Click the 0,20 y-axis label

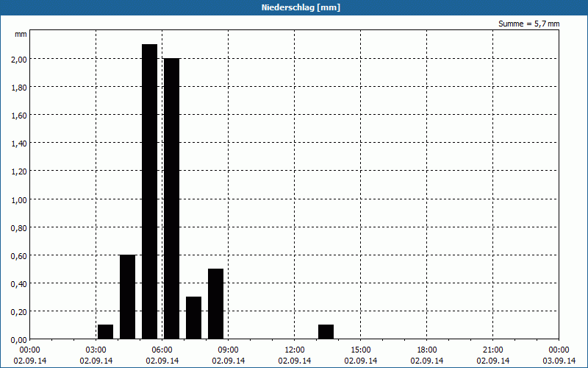[19, 312]
